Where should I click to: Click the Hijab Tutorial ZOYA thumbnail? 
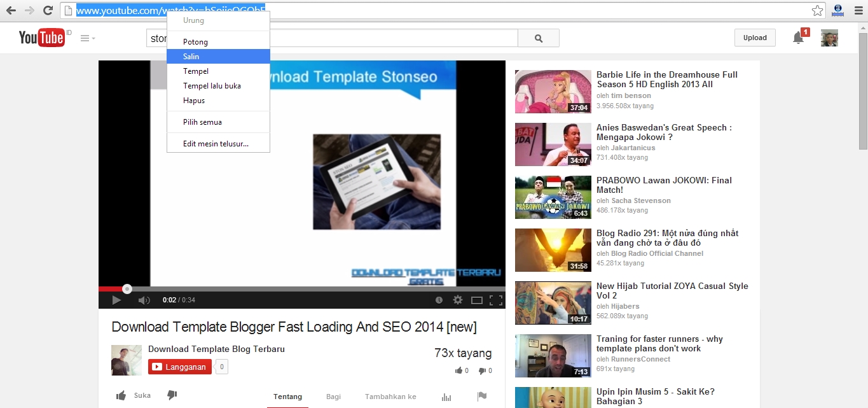[x=553, y=303]
